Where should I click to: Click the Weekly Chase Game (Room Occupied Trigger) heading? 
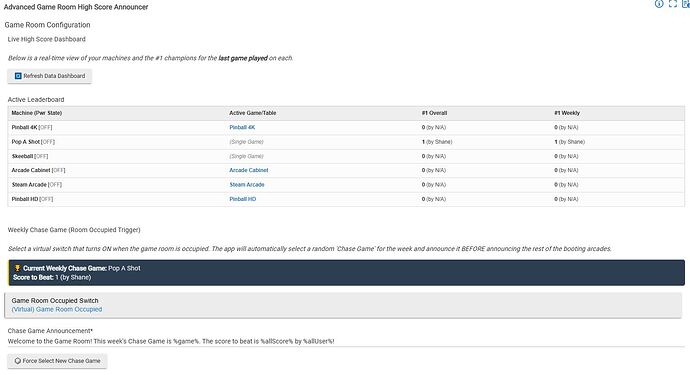74,230
